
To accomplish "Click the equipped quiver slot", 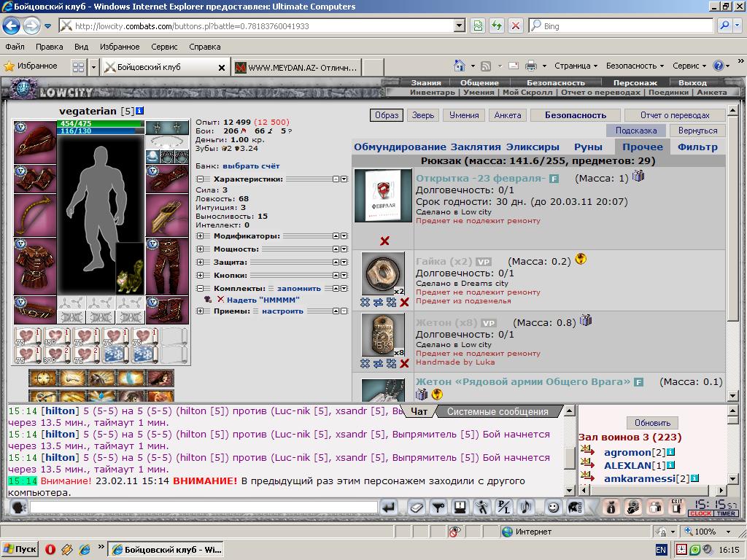I will (x=167, y=215).
